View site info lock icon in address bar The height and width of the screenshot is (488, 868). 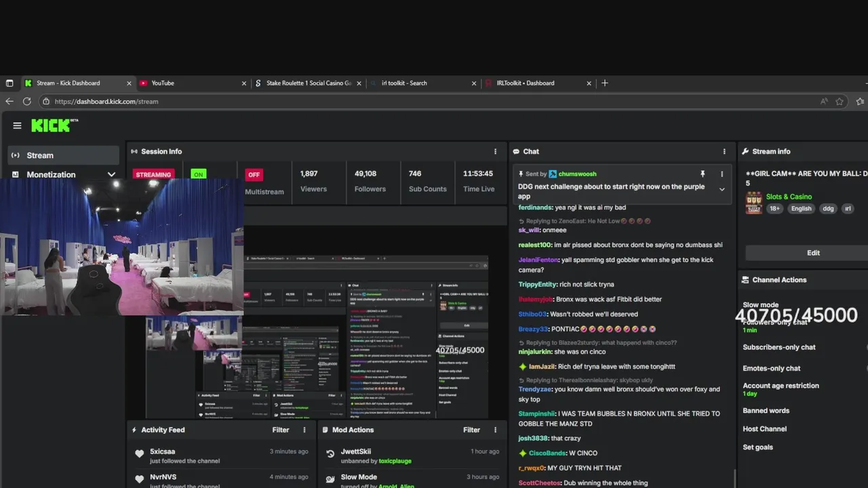pos(46,102)
